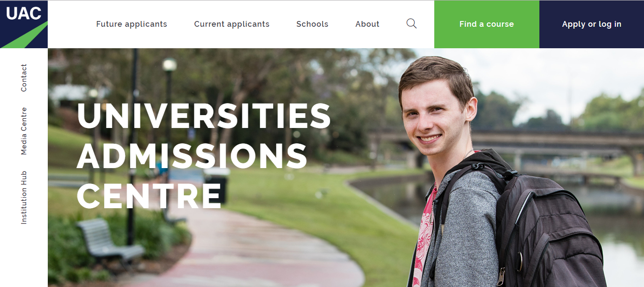Open search with the magnifying glass icon

411,23
